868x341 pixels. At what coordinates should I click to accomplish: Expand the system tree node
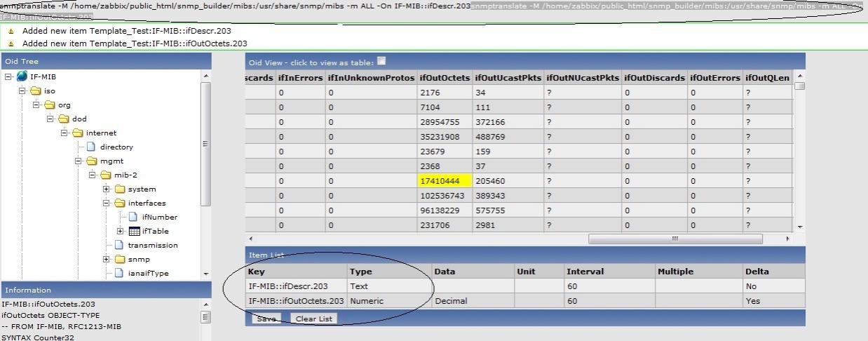107,189
